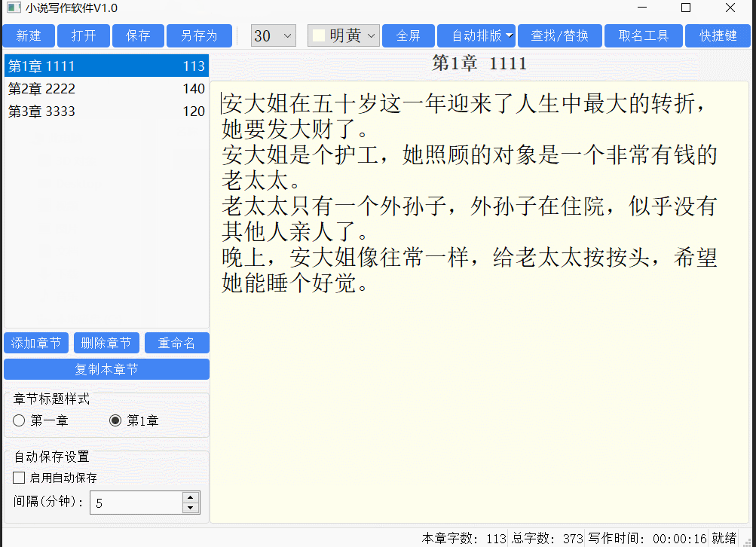View shortcuts via 快捷键 button
Viewport: 756px width, 547px height.
(717, 35)
